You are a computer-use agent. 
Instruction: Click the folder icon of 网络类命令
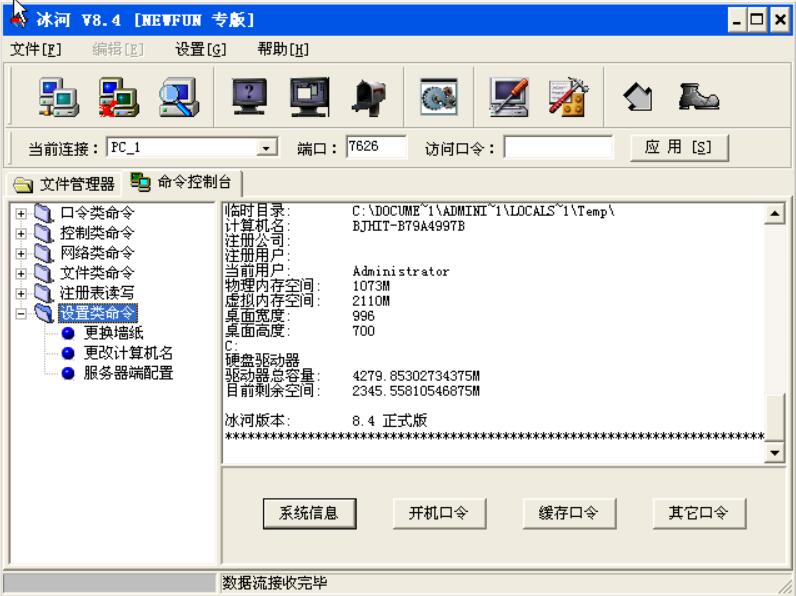click(x=44, y=253)
